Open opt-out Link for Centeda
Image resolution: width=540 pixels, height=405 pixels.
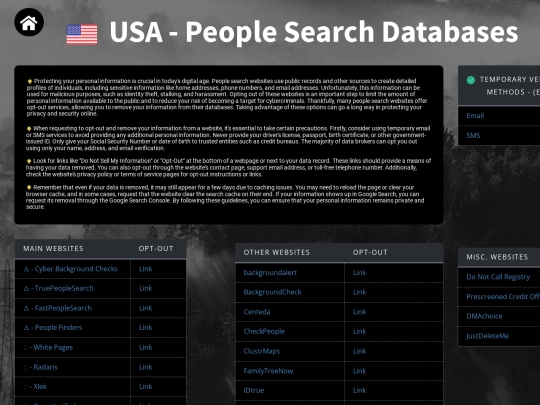coord(360,312)
